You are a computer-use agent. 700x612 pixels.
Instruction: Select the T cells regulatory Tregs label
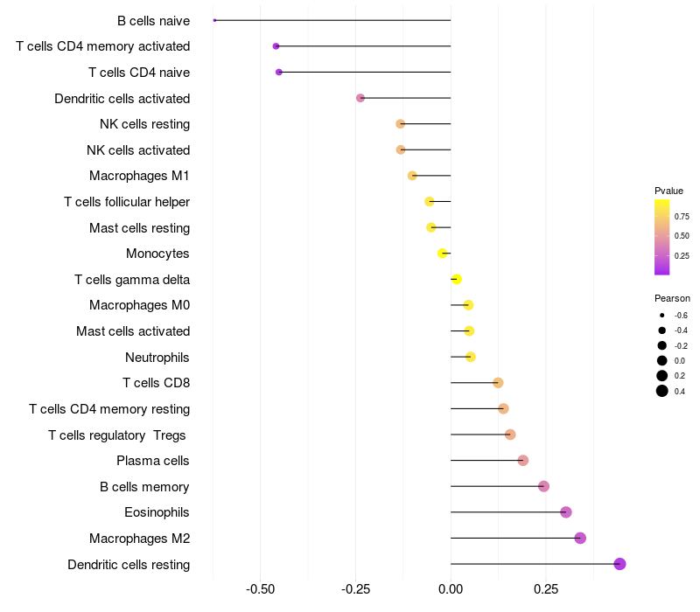click(118, 435)
